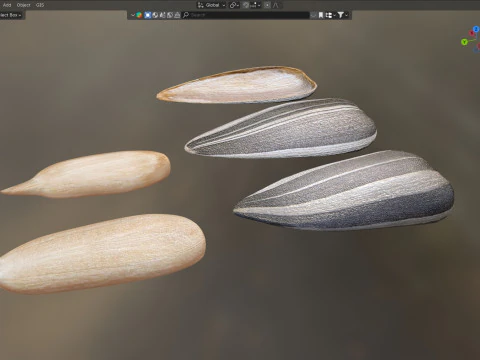This screenshot has height=360, width=480.
Task: Open the Global transform orientation dropdown
Action: (212, 5)
